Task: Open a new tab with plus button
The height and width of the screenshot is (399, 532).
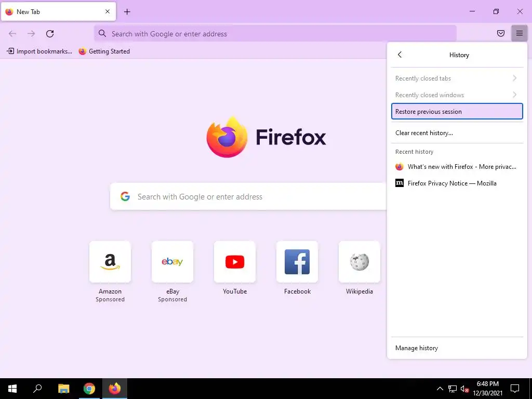Action: pyautogui.click(x=127, y=12)
